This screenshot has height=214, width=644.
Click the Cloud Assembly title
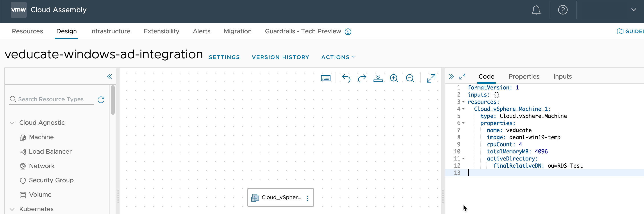58,10
